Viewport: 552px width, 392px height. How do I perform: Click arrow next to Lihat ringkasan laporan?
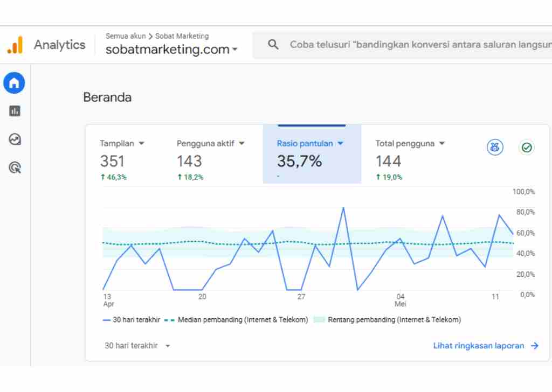[x=534, y=346]
